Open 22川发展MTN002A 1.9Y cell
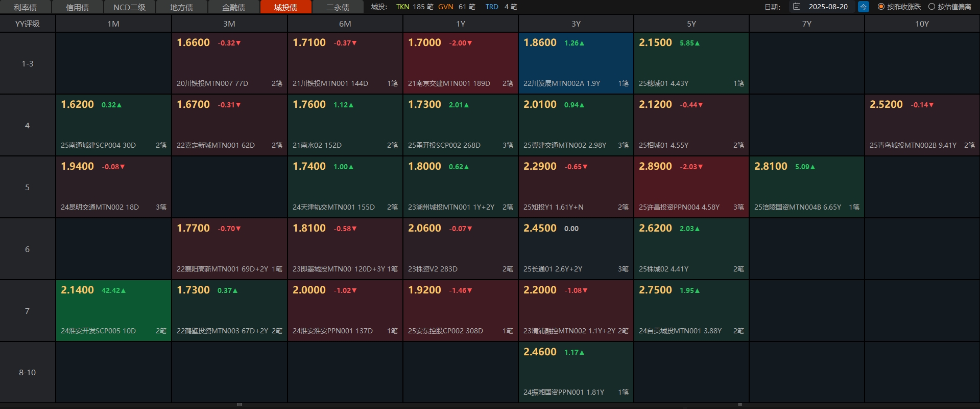The height and width of the screenshot is (409, 980). [x=576, y=63]
